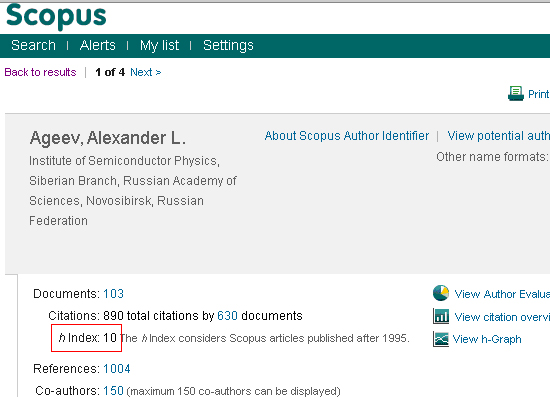Open View Author Evaluator link
The image size is (550, 397).
coord(502,294)
